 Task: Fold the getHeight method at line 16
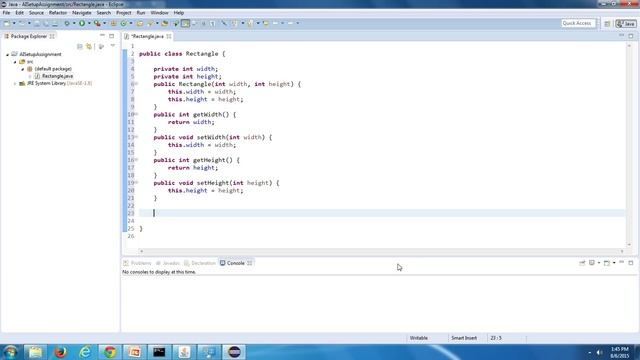pyautogui.click(x=136, y=160)
